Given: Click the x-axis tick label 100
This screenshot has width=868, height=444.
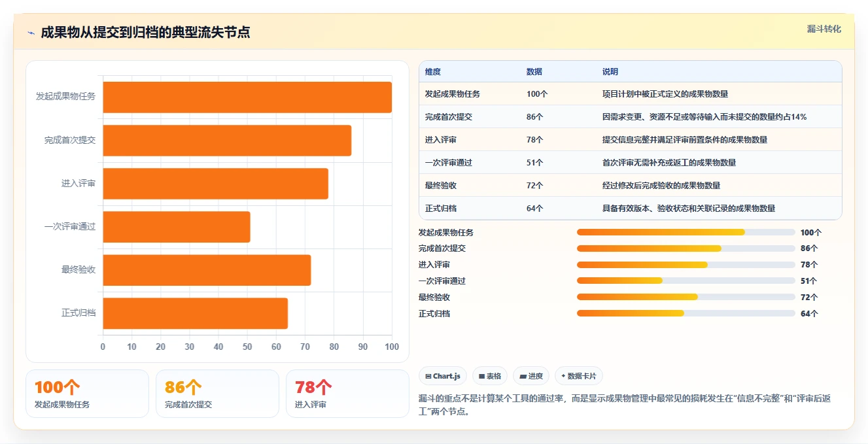Looking at the screenshot, I should (x=392, y=347).
